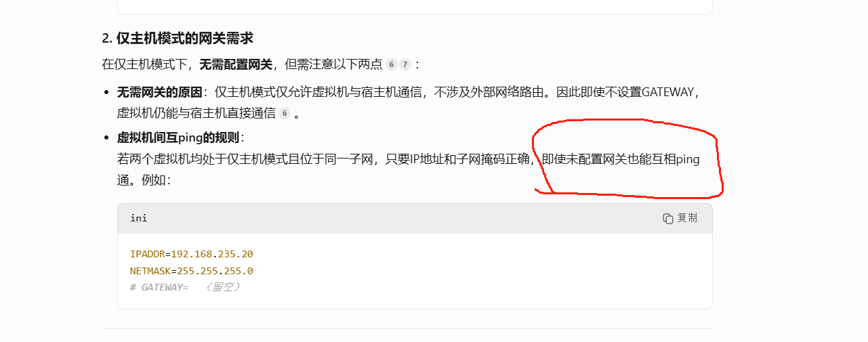Click the red-circled text 即使未配置网关也能互相ping
The image size is (868, 342).
621,160
